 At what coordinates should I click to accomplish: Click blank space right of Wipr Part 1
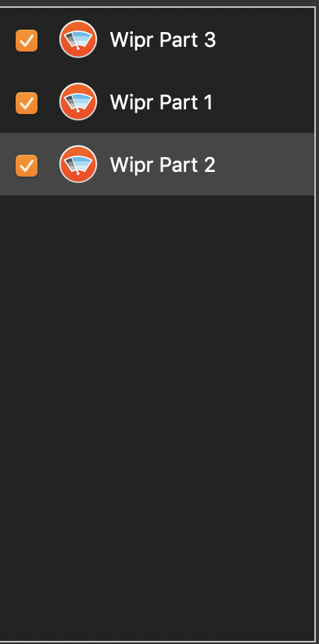click(264, 102)
